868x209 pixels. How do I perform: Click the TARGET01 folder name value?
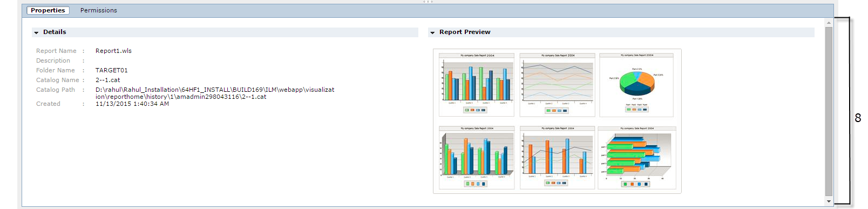pyautogui.click(x=112, y=70)
